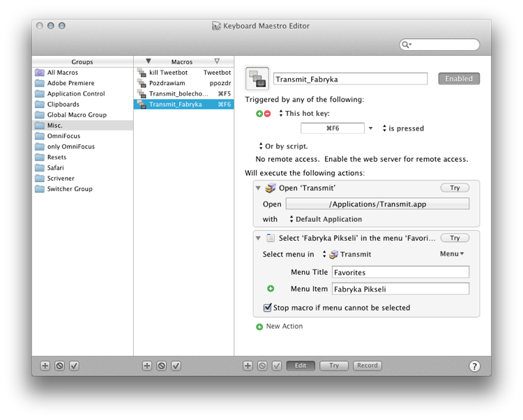Screen dimensions: 523x420
Task: Disable selected action using the circle-slash button
Action: (262, 366)
